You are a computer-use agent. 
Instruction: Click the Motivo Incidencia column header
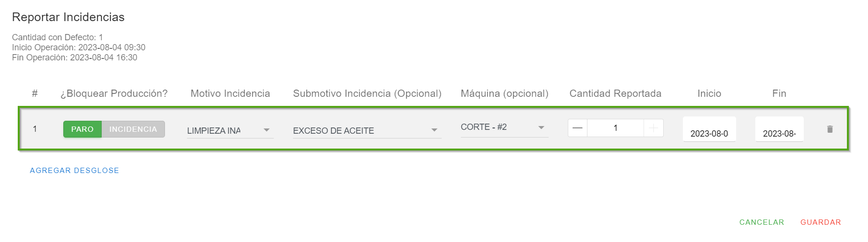tap(230, 93)
